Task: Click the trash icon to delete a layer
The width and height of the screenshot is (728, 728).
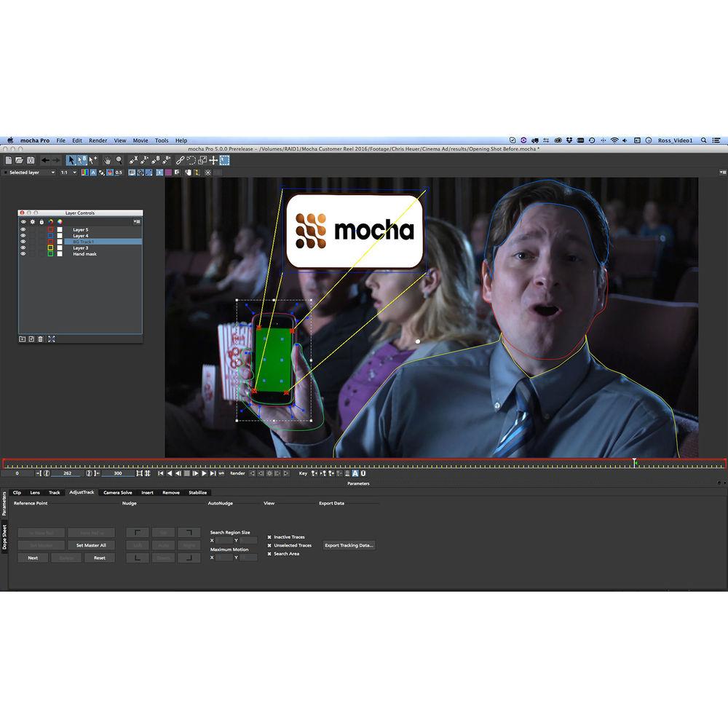Action: pyautogui.click(x=40, y=338)
